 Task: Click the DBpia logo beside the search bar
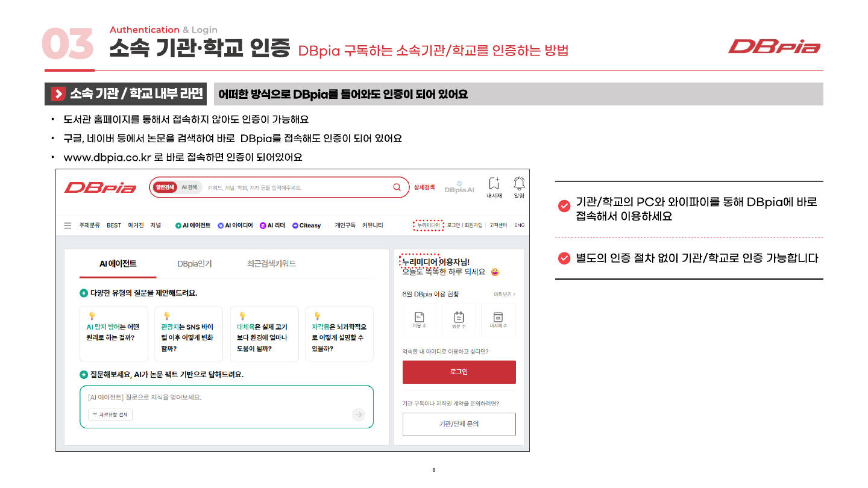(100, 187)
